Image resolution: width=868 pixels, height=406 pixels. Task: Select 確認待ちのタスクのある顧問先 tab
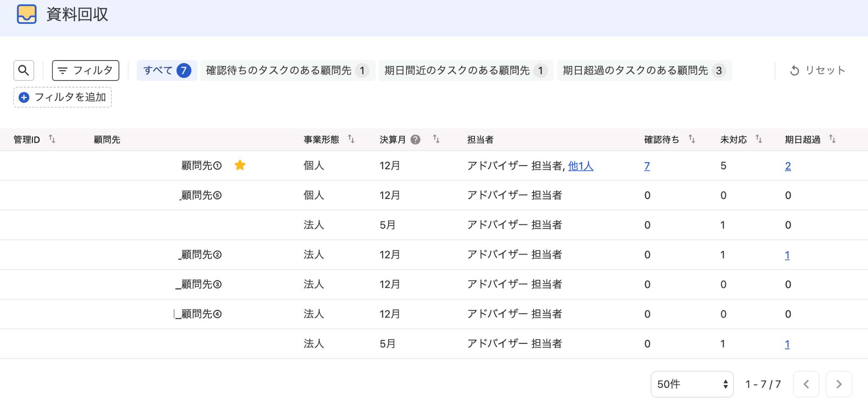[x=287, y=70]
